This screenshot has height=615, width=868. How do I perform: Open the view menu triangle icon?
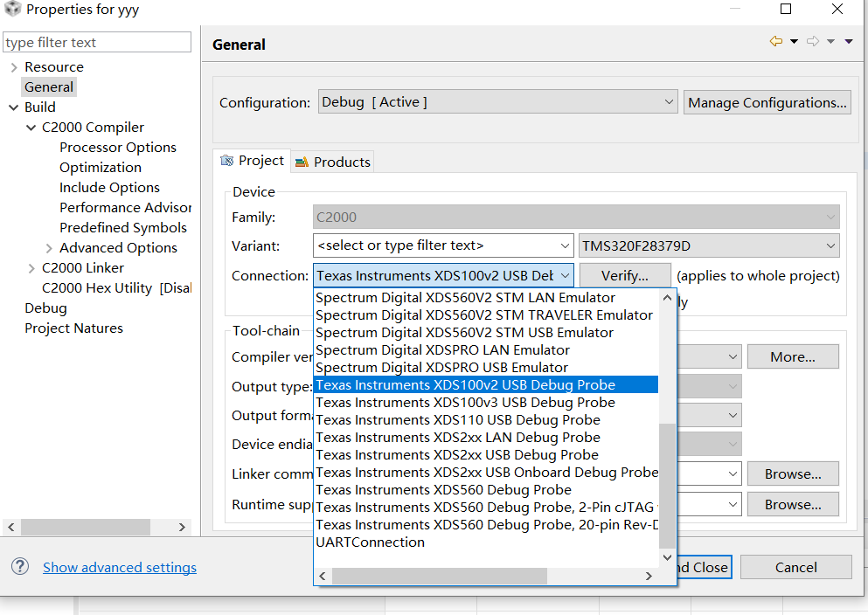coord(849,42)
